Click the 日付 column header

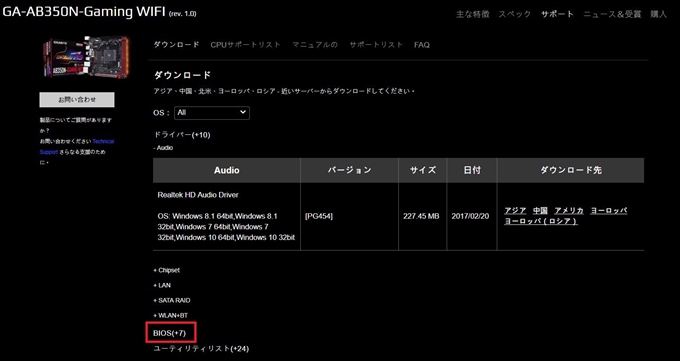pos(471,171)
